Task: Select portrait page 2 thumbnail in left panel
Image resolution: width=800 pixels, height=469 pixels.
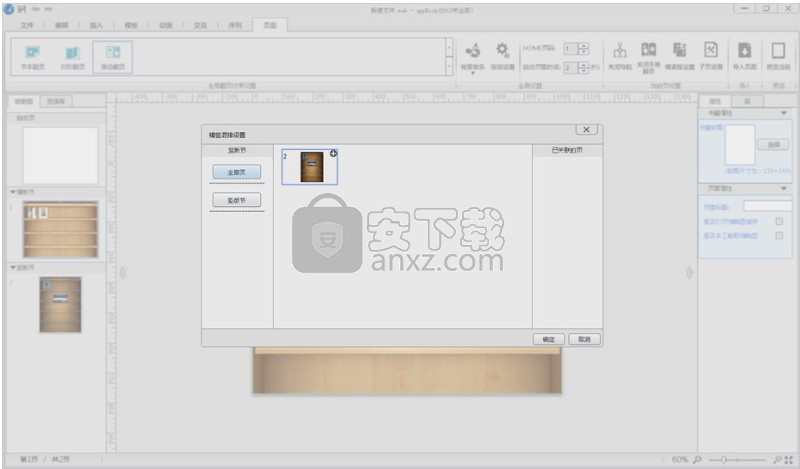Action: click(x=60, y=305)
